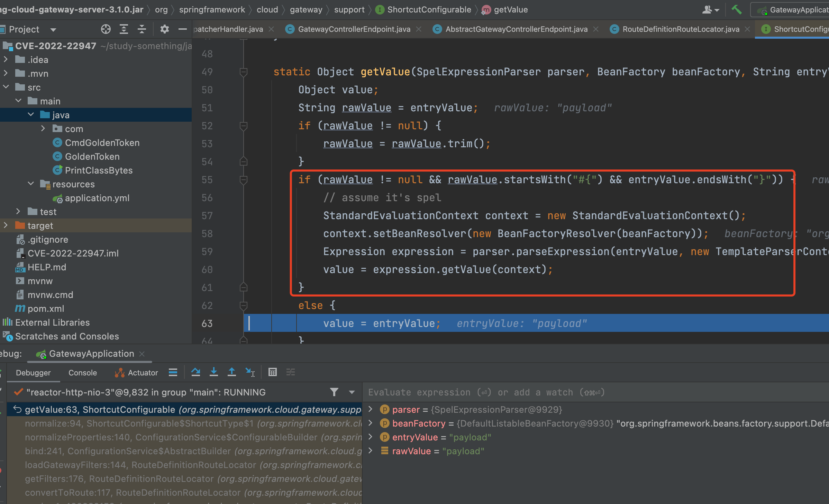This screenshot has height=504, width=829.
Task: Open the GatewayControllerEndpoint.java tab
Action: 354,29
